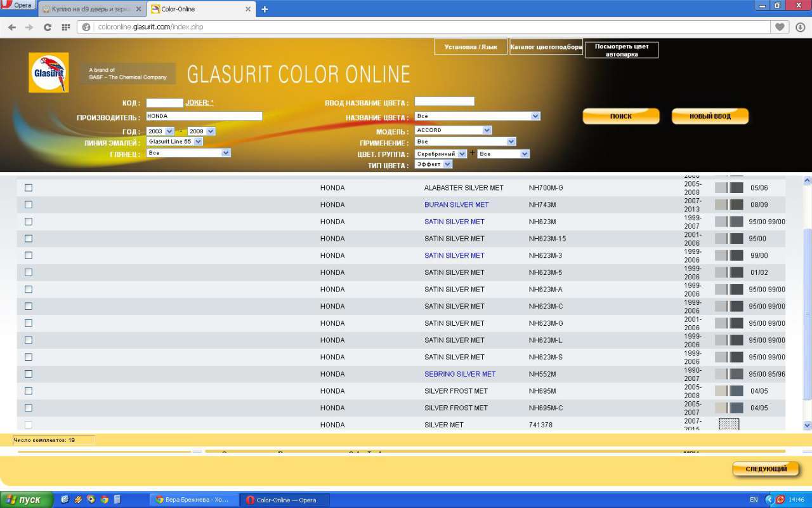
Task: Click the 'Ввод название цвета' input field
Action: point(445,102)
